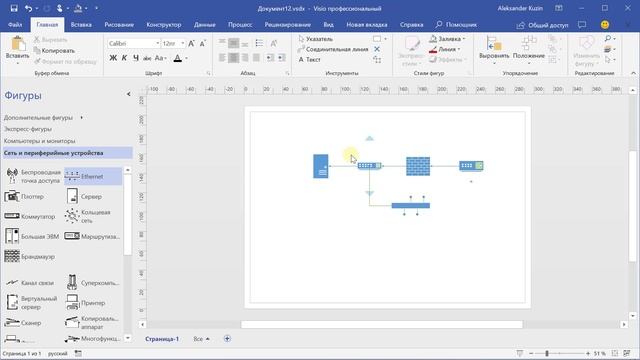The height and width of the screenshot is (360, 640).
Task: Click the Undo arrow in quick access
Action: [28, 8]
